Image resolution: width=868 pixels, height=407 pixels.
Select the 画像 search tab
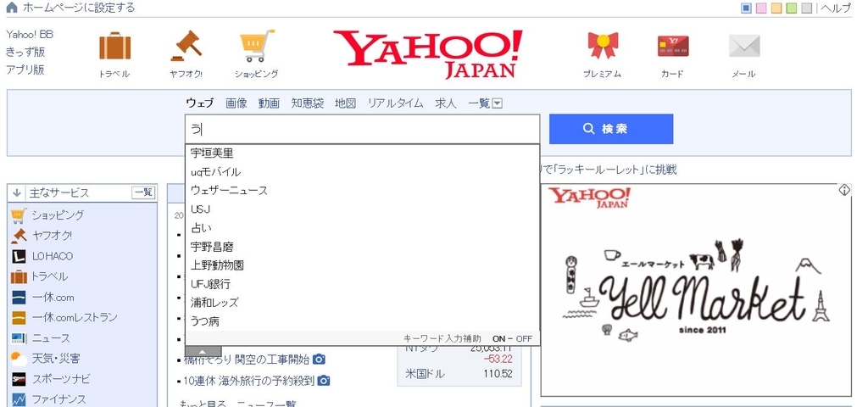coord(236,103)
